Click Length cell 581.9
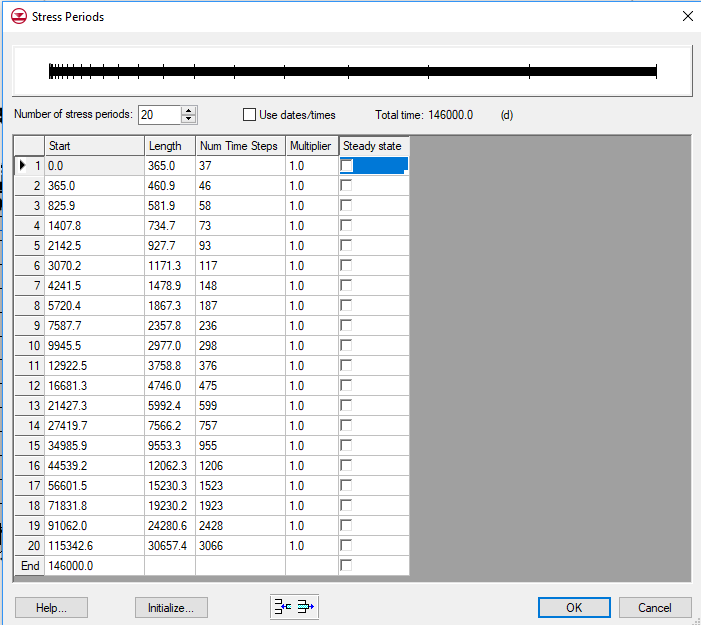This screenshot has height=625, width=701. pos(170,206)
